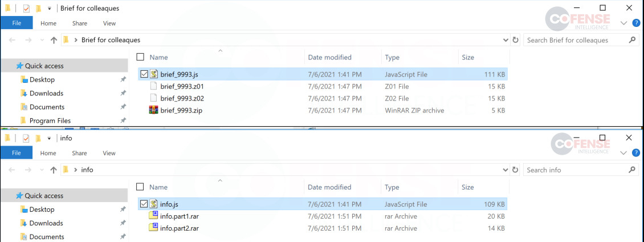The height and width of the screenshot is (242, 644).
Task: Click the blue File button in the top window
Action: [x=17, y=23]
